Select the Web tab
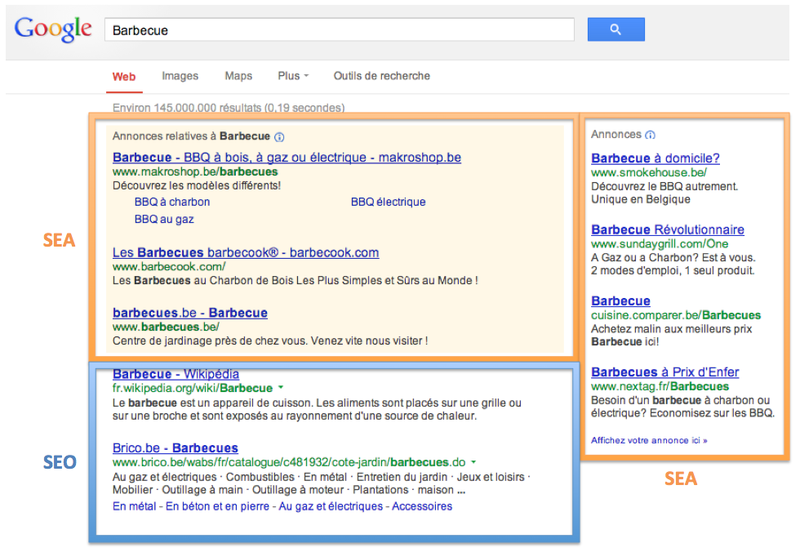This screenshot has width=800, height=552. [124, 77]
